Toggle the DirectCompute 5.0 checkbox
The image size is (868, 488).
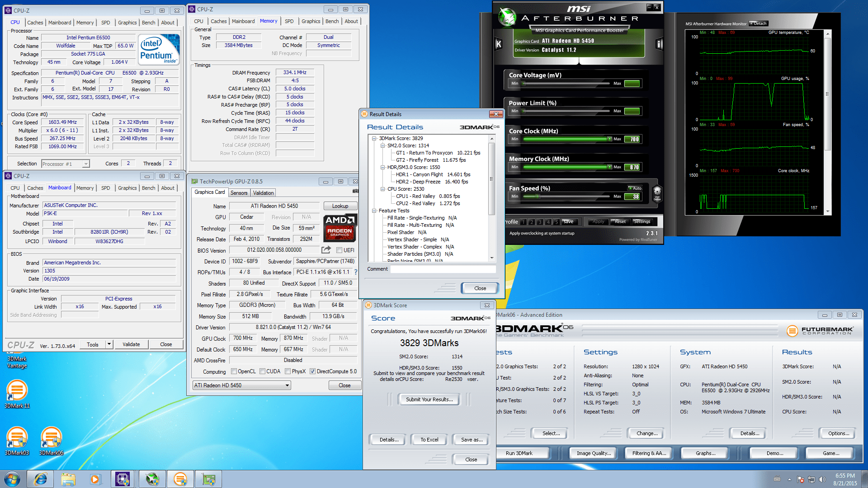(x=312, y=371)
